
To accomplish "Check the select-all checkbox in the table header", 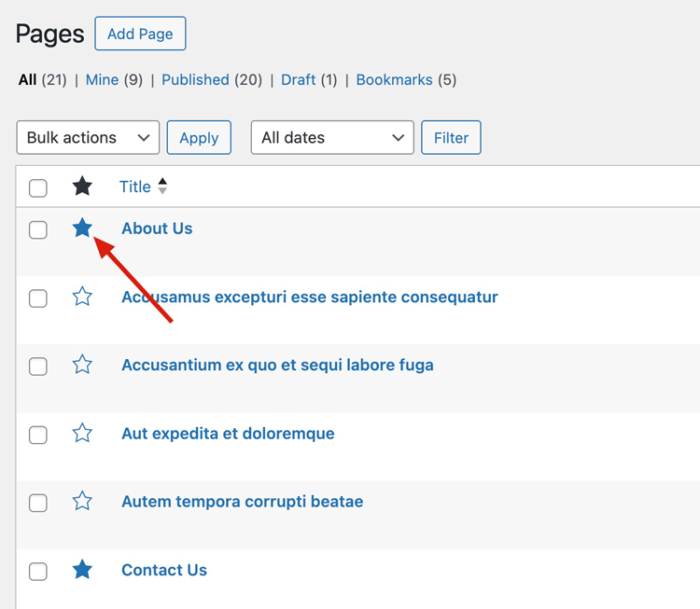I will click(x=38, y=187).
